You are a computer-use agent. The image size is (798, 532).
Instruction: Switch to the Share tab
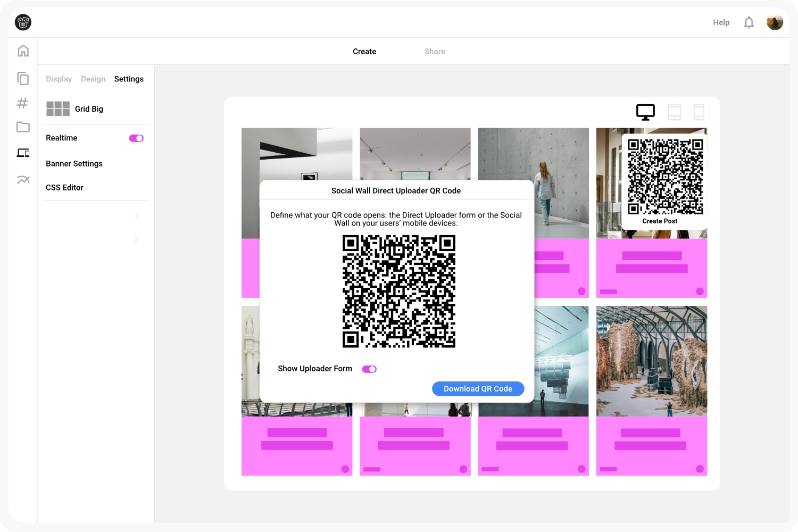point(435,52)
